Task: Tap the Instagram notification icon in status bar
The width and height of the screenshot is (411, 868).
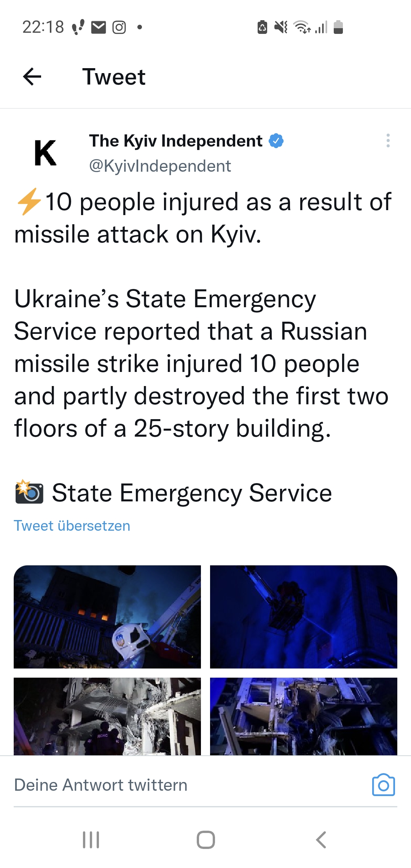Action: pyautogui.click(x=119, y=27)
